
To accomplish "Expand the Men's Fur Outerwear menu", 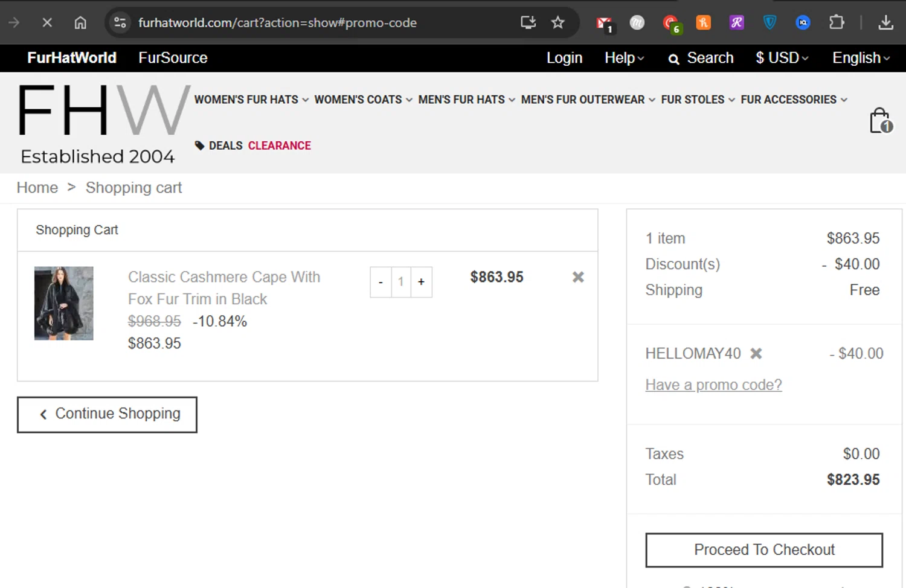I will (588, 100).
